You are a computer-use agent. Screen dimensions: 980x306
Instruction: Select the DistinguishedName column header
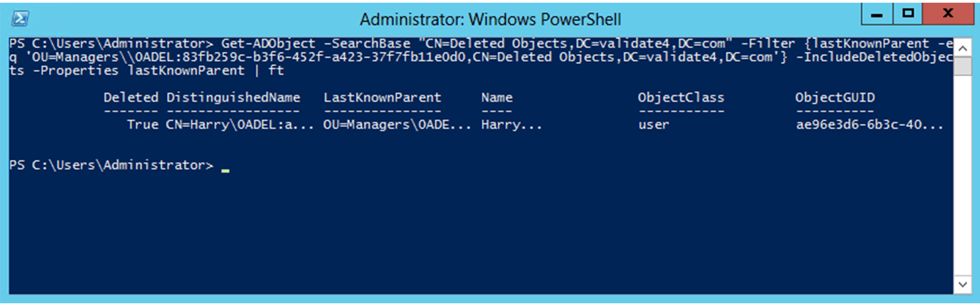tap(233, 97)
